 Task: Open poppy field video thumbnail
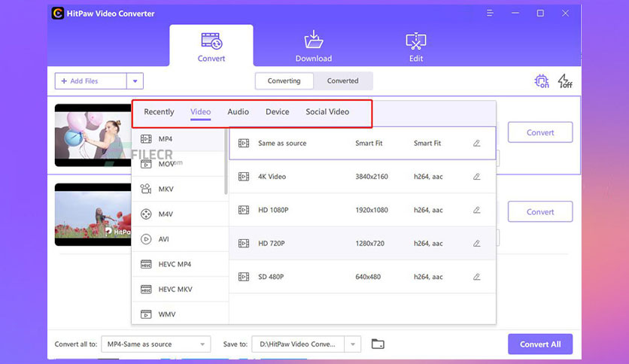click(93, 215)
